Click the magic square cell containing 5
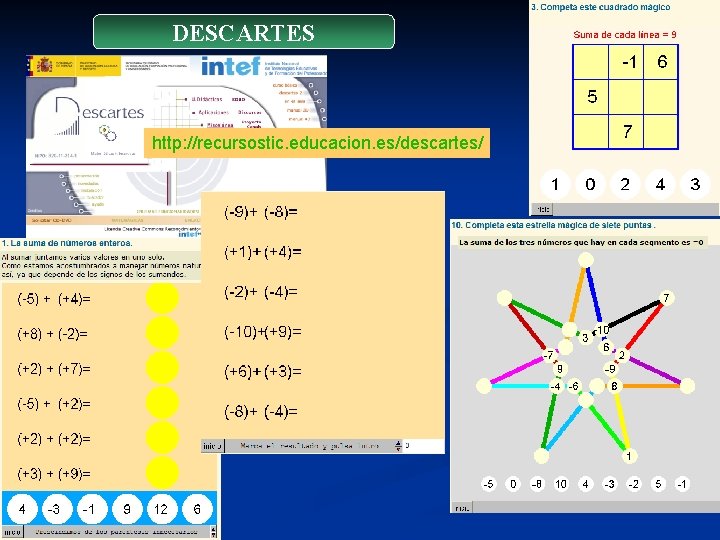The height and width of the screenshot is (540, 720). pos(591,97)
